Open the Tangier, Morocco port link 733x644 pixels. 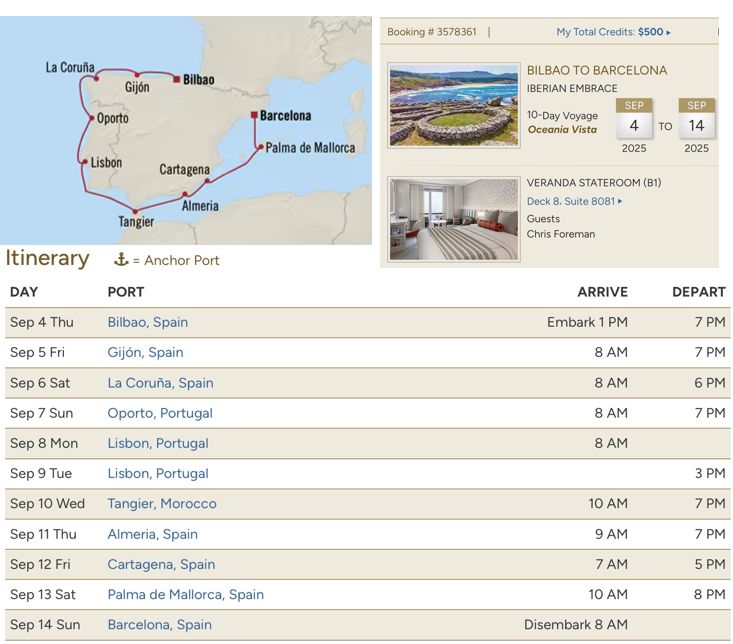(x=162, y=503)
